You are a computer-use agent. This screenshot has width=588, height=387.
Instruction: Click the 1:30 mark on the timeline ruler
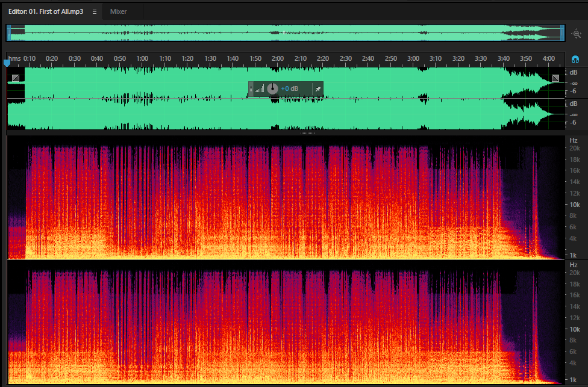point(210,58)
